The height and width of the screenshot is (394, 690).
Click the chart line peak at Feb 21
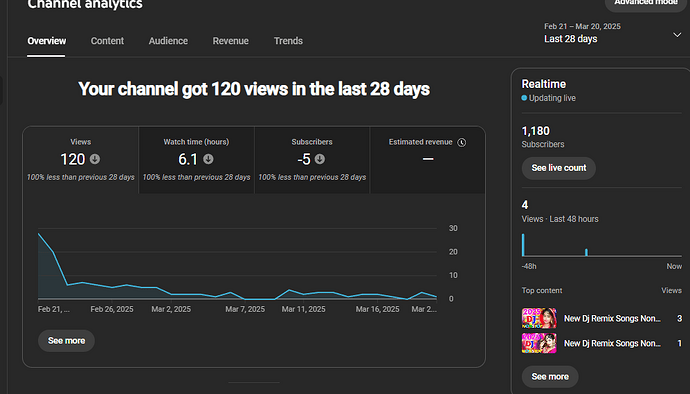[x=39, y=234]
